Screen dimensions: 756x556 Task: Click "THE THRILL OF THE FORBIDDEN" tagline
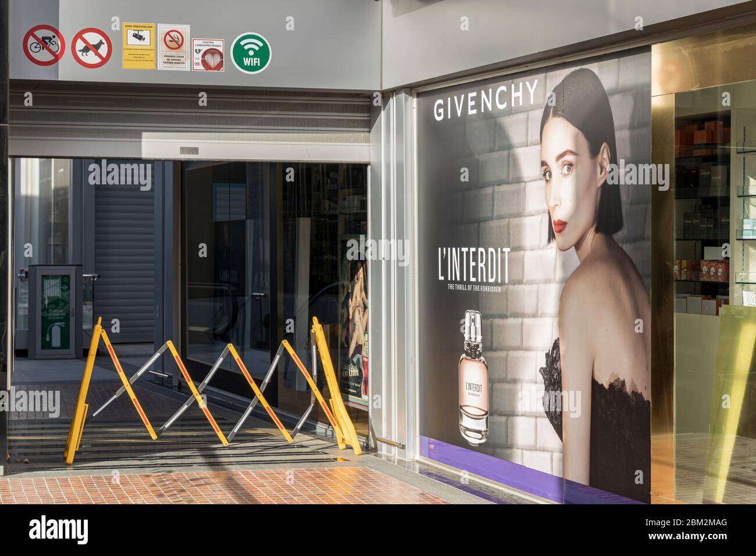click(x=474, y=287)
